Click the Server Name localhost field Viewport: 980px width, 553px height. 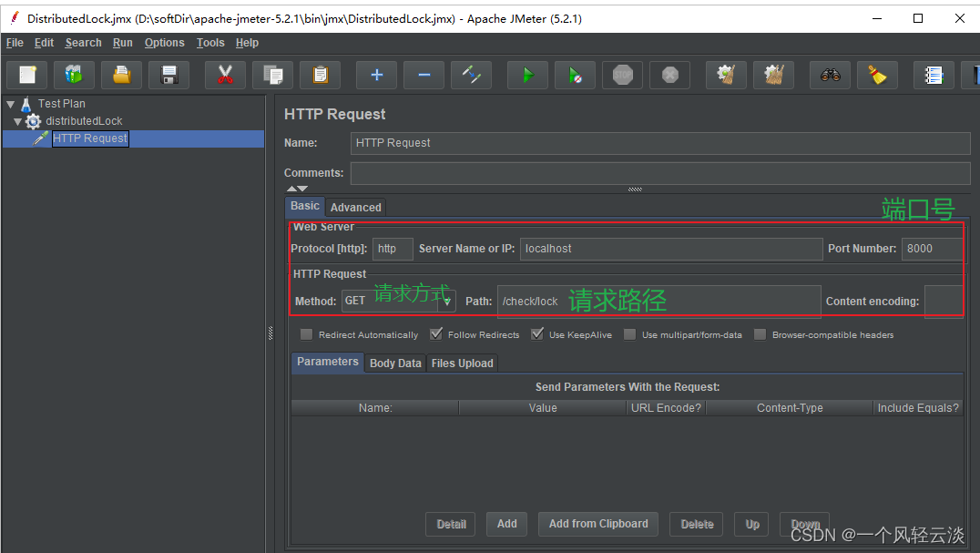[671, 249]
